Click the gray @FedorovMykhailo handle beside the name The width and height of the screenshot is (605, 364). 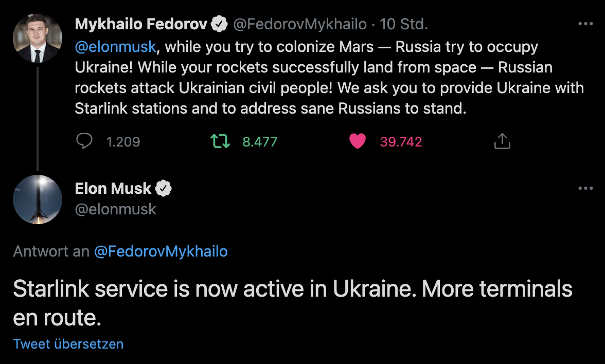300,24
